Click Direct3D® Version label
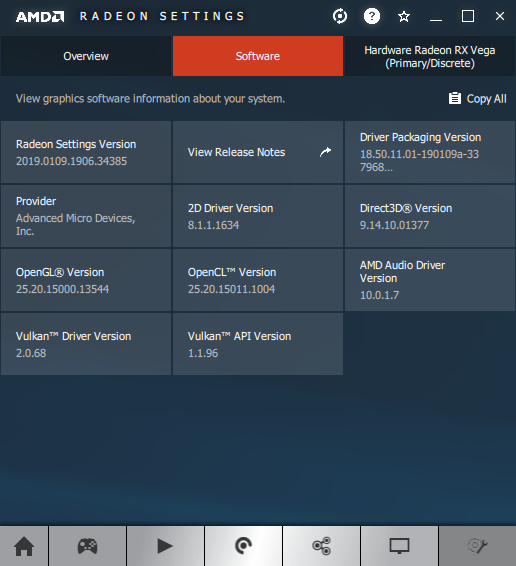Viewport: 516px width, 566px height. tap(406, 208)
